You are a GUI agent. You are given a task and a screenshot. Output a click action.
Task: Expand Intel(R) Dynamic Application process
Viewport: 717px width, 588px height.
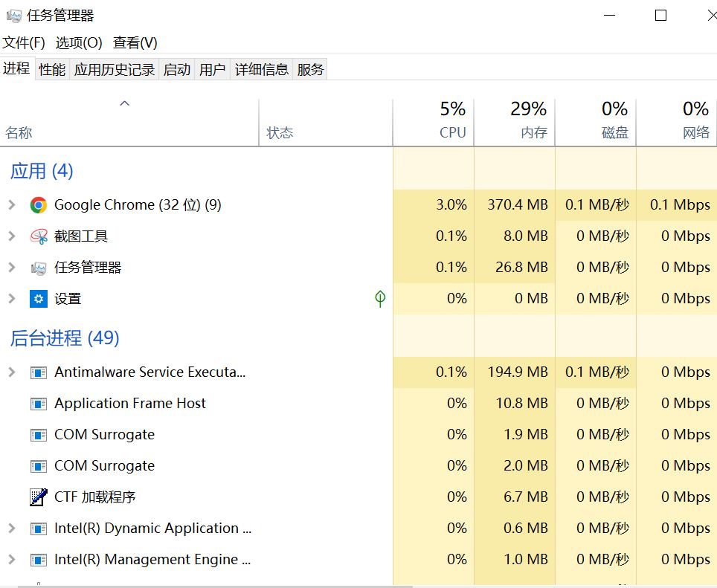pos(11,529)
